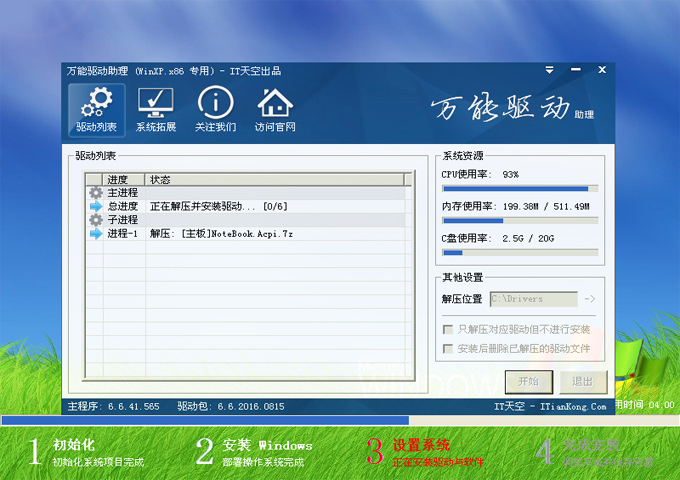Click the CPU usage 93% value
Viewport: 680px width, 480px height.
510,174
